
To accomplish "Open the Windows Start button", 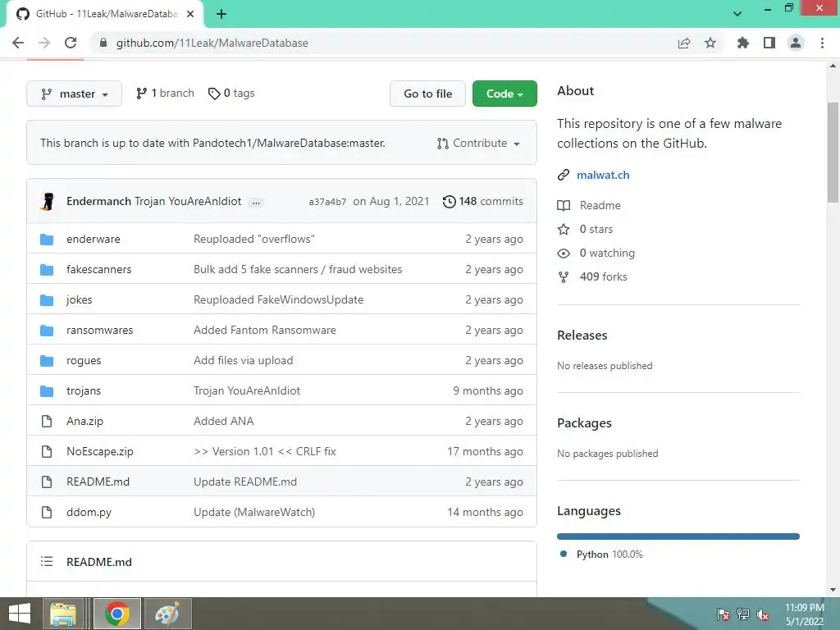I will click(20, 614).
